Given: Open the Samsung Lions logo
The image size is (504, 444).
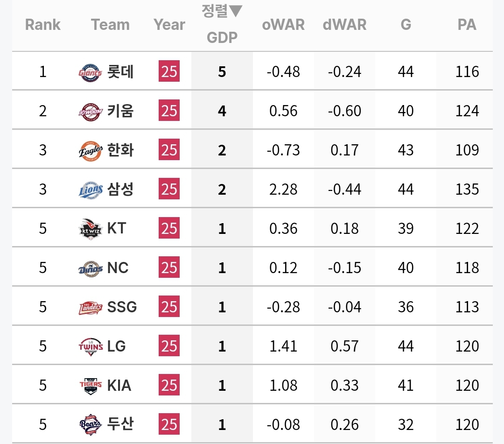Looking at the screenshot, I should pos(91,190).
